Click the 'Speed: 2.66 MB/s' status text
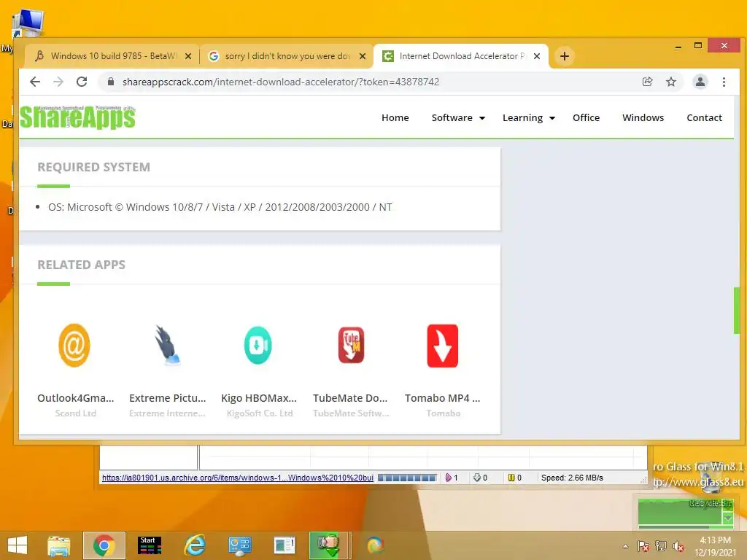Screen dimensions: 747x560 [x=572, y=478]
